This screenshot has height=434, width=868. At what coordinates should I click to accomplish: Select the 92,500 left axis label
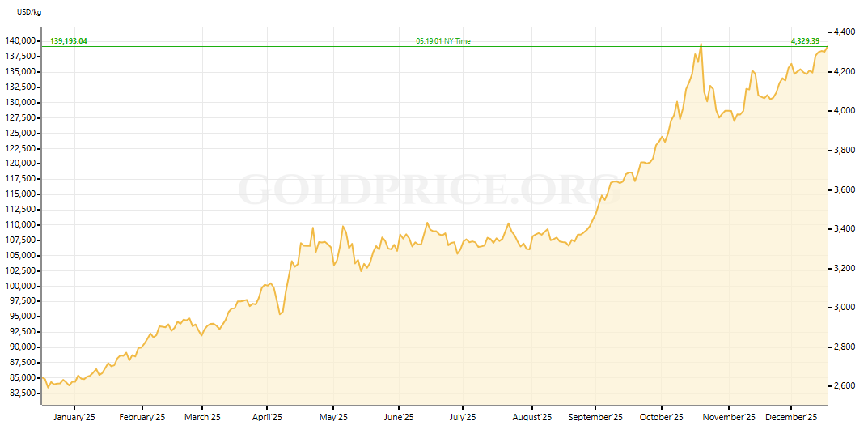[x=22, y=332]
